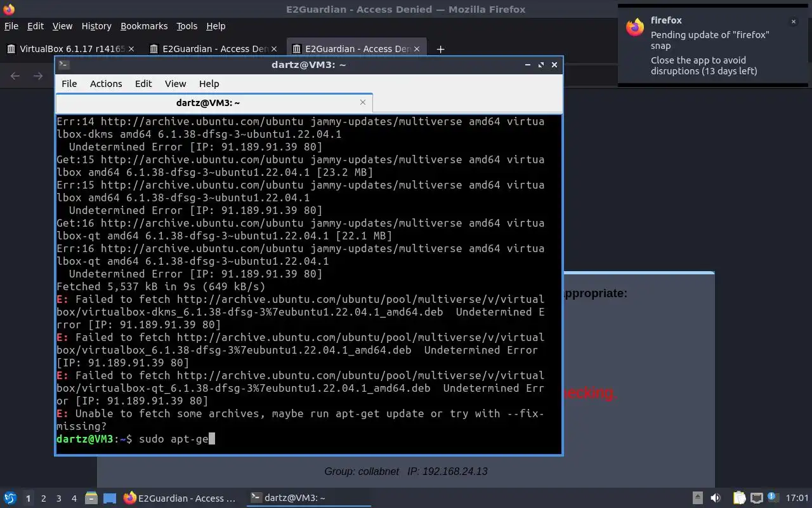Select workspace 1 in the pager
Image resolution: width=812 pixels, height=508 pixels.
pyautogui.click(x=28, y=498)
